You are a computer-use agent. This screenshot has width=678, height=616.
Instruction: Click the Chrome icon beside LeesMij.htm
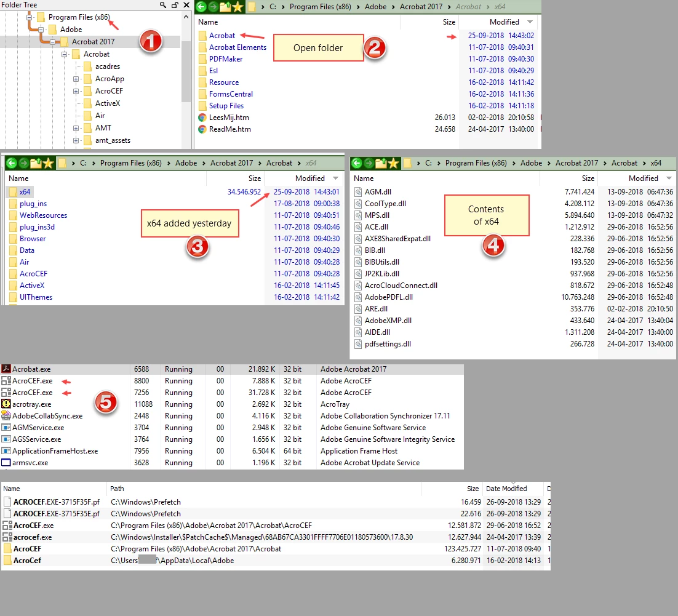(x=202, y=117)
